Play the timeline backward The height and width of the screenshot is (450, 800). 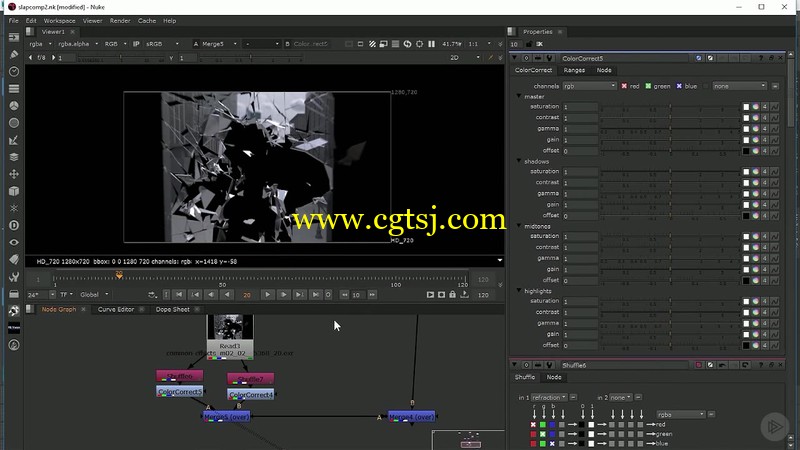(x=227, y=294)
